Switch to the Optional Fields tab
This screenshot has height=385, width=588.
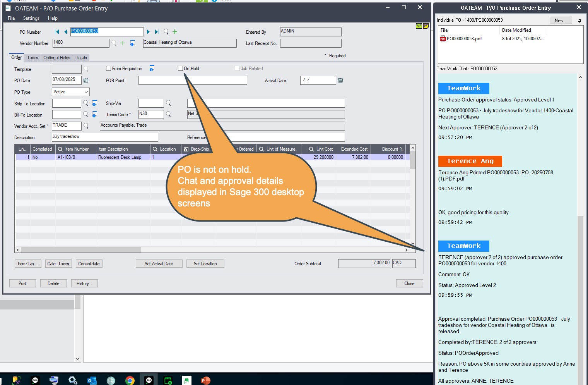tap(57, 58)
